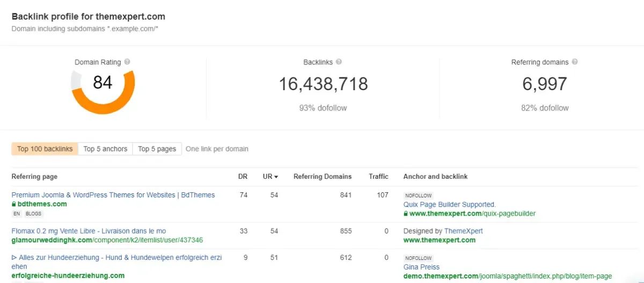Click the ThemeXpert anchor text link
The width and height of the screenshot is (644, 283).
(x=463, y=231)
